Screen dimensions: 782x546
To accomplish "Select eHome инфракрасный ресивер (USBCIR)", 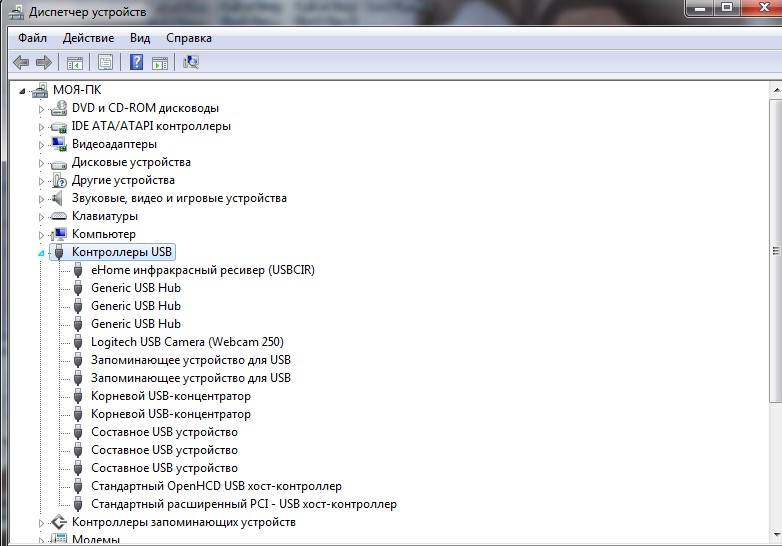I will [202, 270].
